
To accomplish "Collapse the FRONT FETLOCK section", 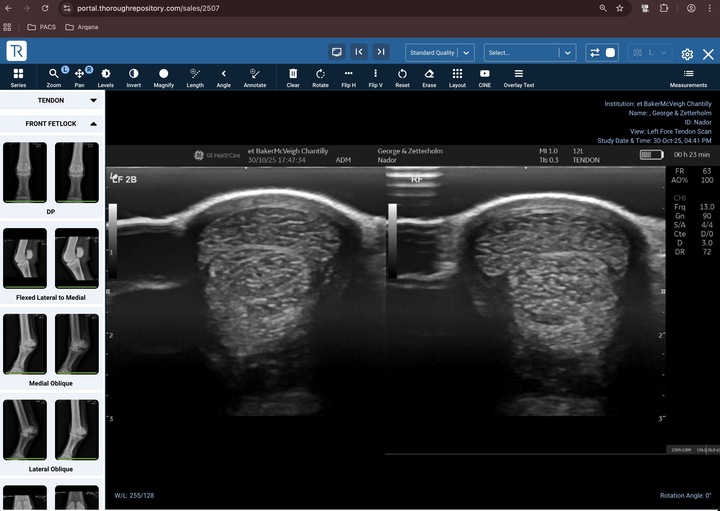I will point(93,124).
